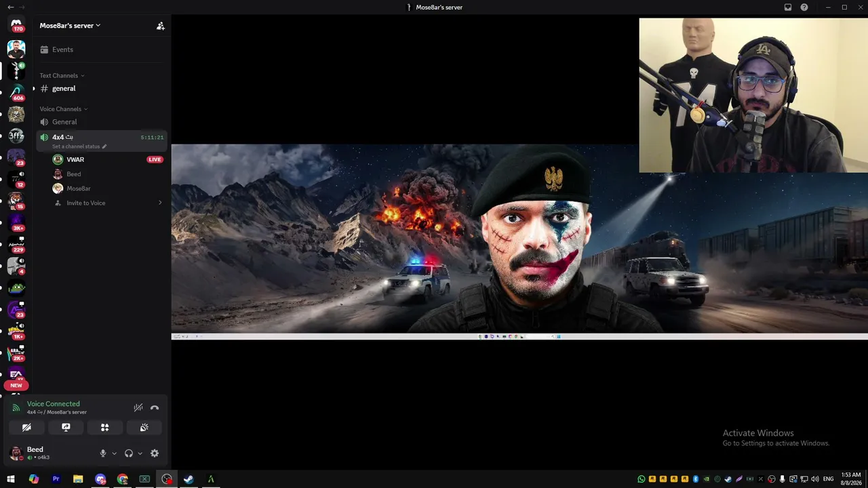Open the server with the 3K+ badge

pos(16,223)
